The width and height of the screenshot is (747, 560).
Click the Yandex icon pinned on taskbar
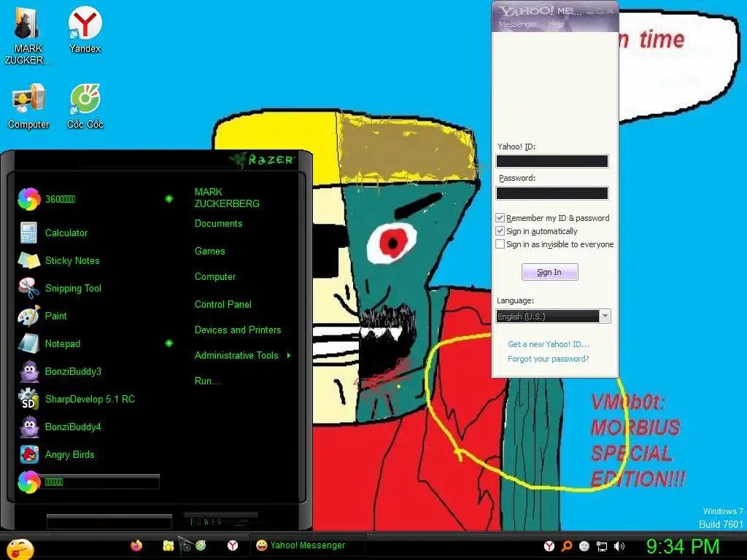233,545
